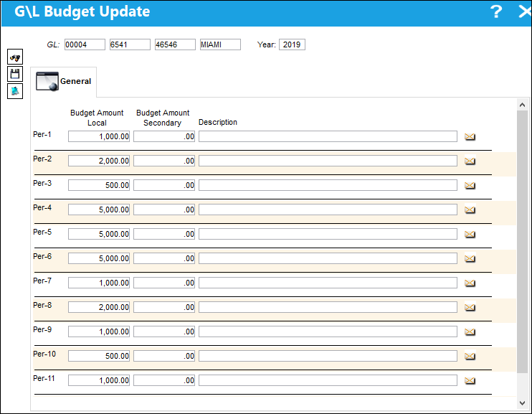
Task: Click the envelope icon for Per-2
Action: click(x=470, y=161)
